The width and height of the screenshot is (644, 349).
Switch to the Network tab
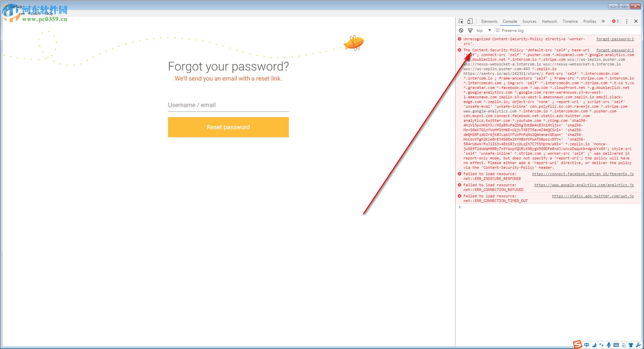[x=549, y=21]
